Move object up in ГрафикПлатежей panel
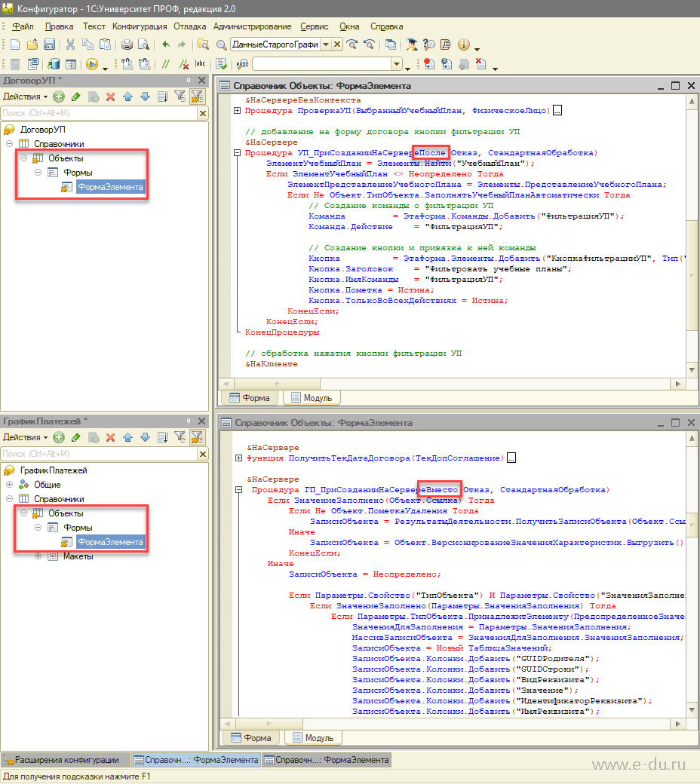Viewport: 700px width, 784px height. 128,437
